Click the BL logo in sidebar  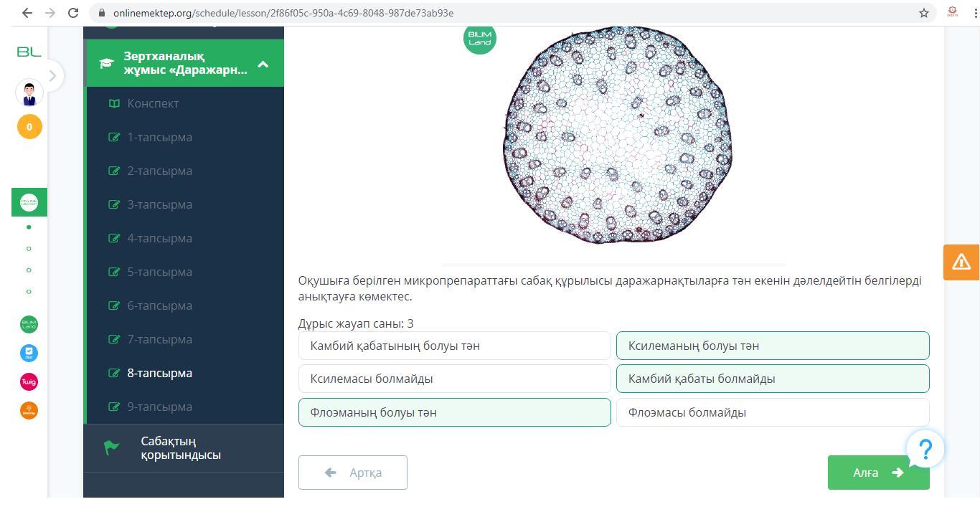tap(29, 52)
